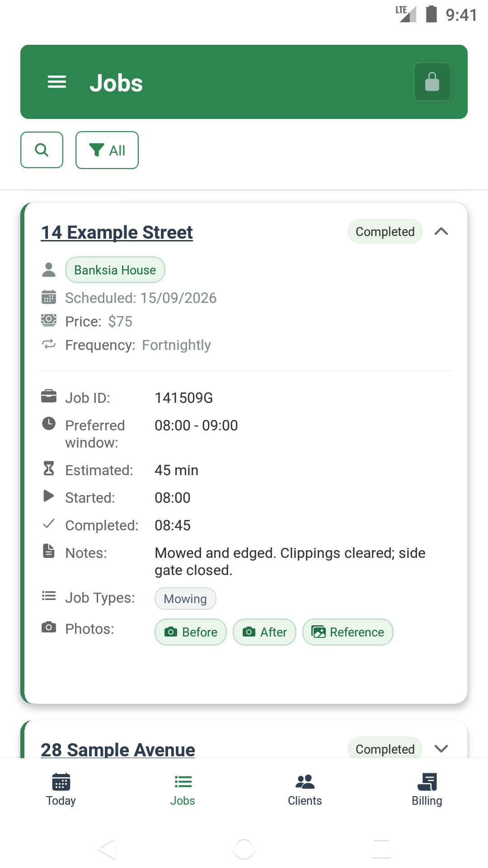This screenshot has width=488, height=868.
Task: Open the job search button
Action: coord(42,150)
